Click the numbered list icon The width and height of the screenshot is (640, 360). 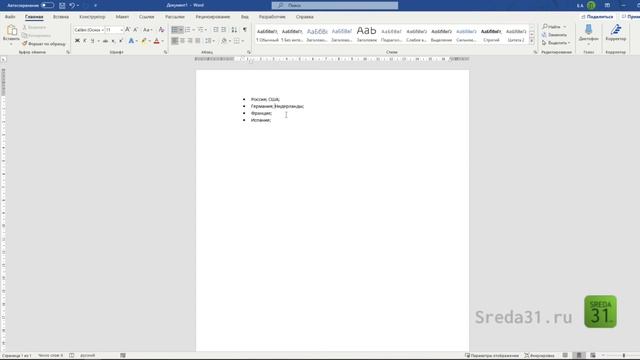tap(188, 30)
